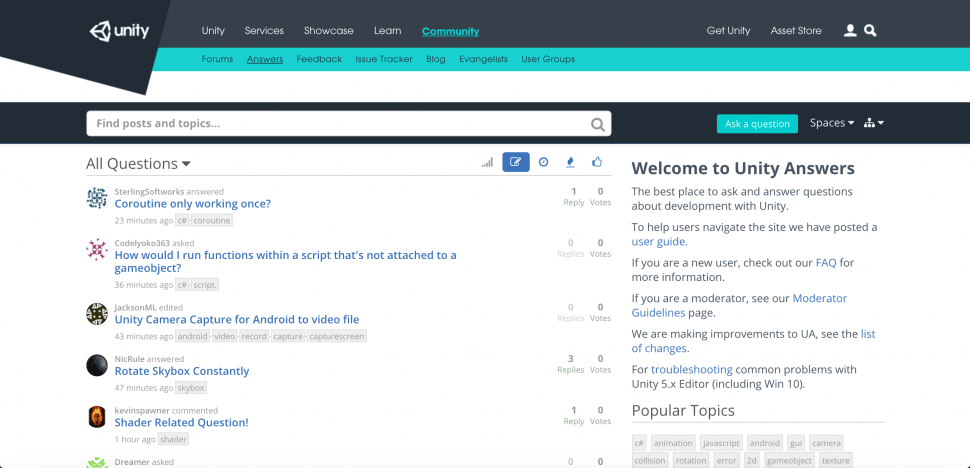The width and height of the screenshot is (970, 468).
Task: Open the sitemap hierarchy dropdown
Action: [873, 123]
